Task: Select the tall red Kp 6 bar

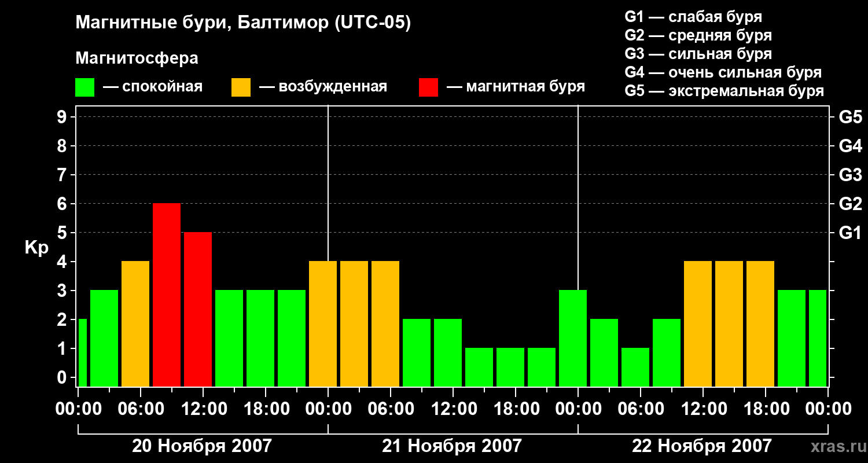Action: click(167, 295)
